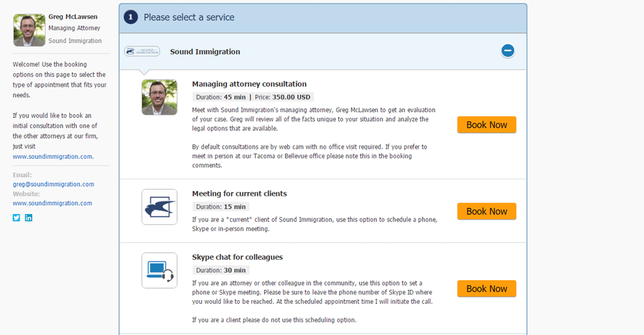Follow the soundimmigration.com link in the welcome text
644x335 pixels.
click(x=53, y=156)
